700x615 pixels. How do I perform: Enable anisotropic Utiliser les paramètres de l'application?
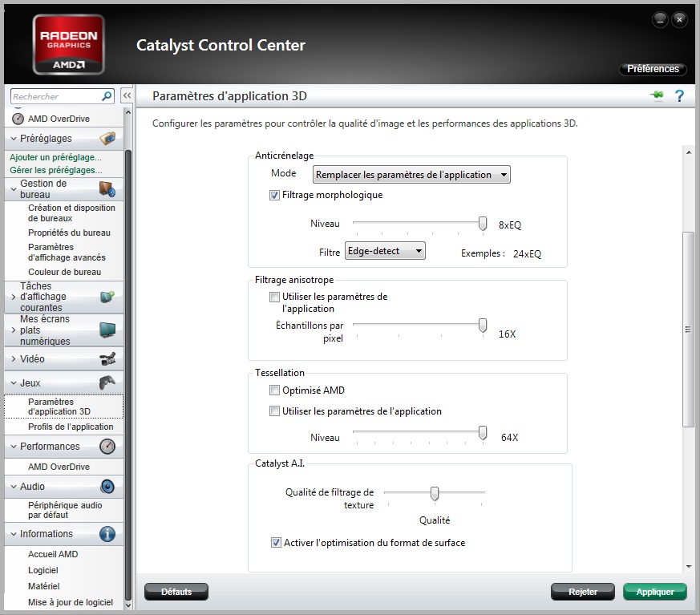pos(274,297)
